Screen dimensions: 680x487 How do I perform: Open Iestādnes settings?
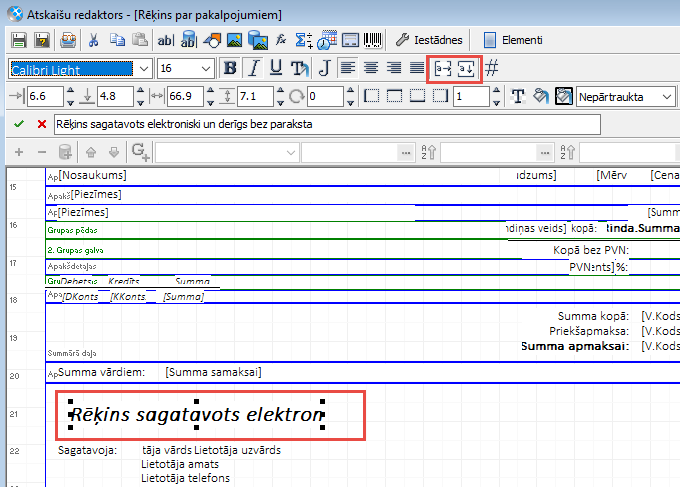(x=429, y=40)
